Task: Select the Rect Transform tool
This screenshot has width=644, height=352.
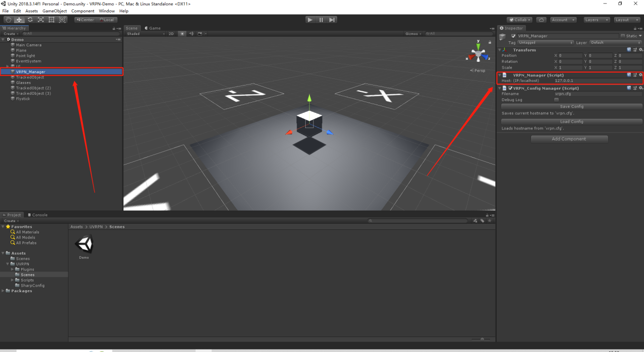Action: (51, 20)
